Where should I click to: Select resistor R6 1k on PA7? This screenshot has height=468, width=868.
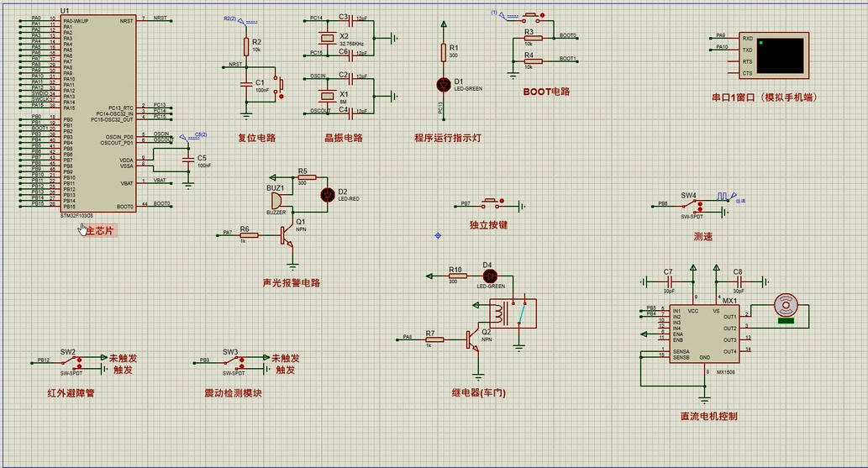click(x=249, y=235)
